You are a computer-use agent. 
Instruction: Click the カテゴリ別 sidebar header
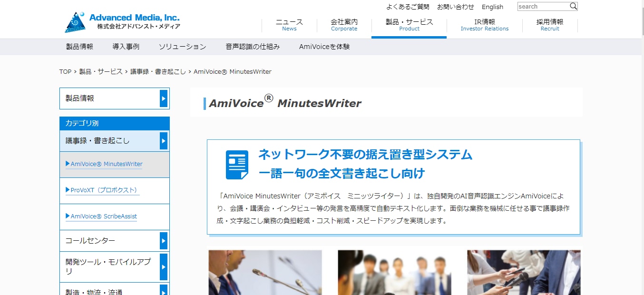114,123
